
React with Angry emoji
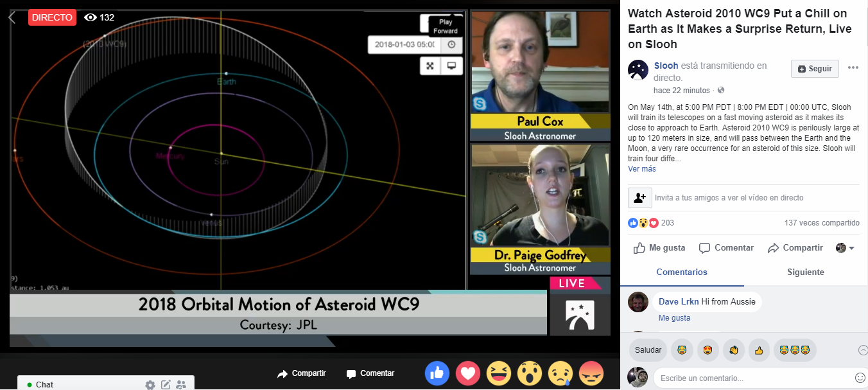(591, 373)
